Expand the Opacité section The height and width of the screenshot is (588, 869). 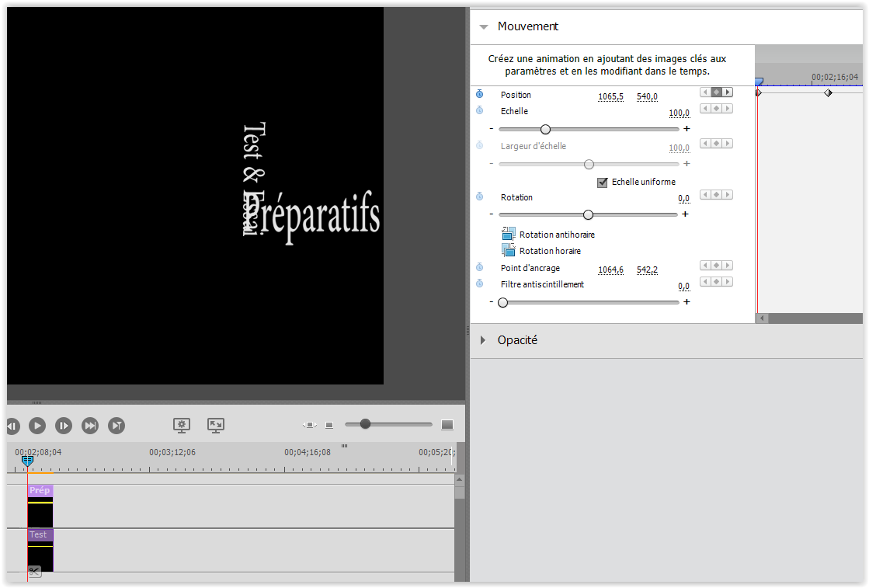484,340
